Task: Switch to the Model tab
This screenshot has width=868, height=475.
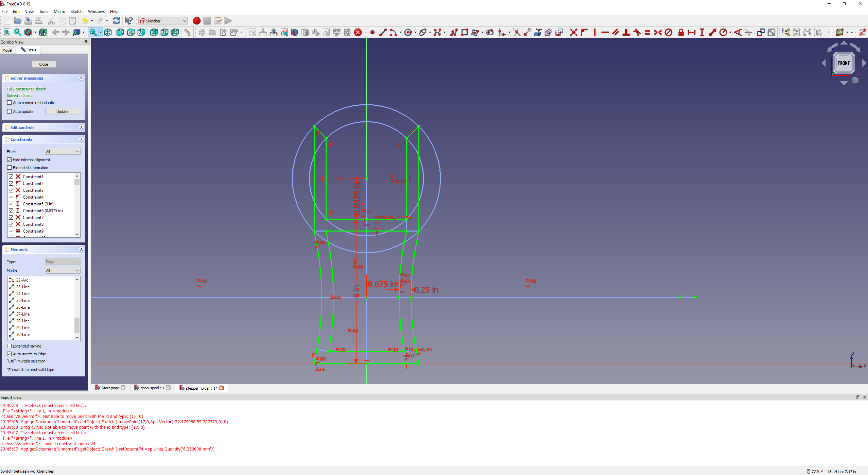Action: pyautogui.click(x=7, y=50)
